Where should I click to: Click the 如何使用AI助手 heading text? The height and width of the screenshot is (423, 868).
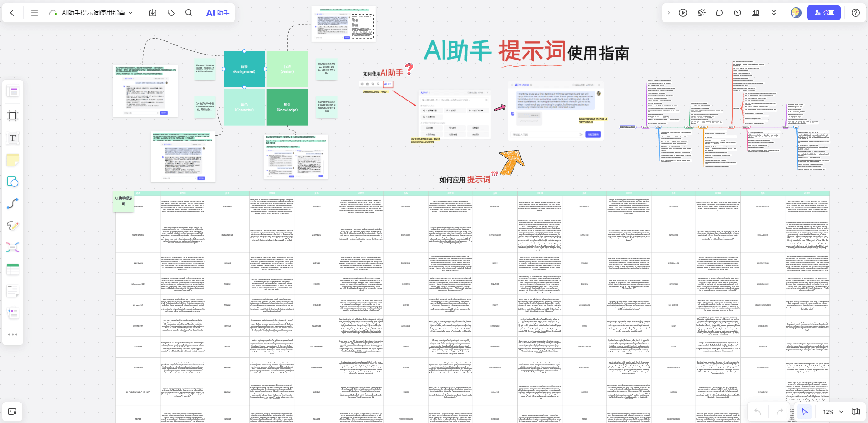tap(383, 73)
